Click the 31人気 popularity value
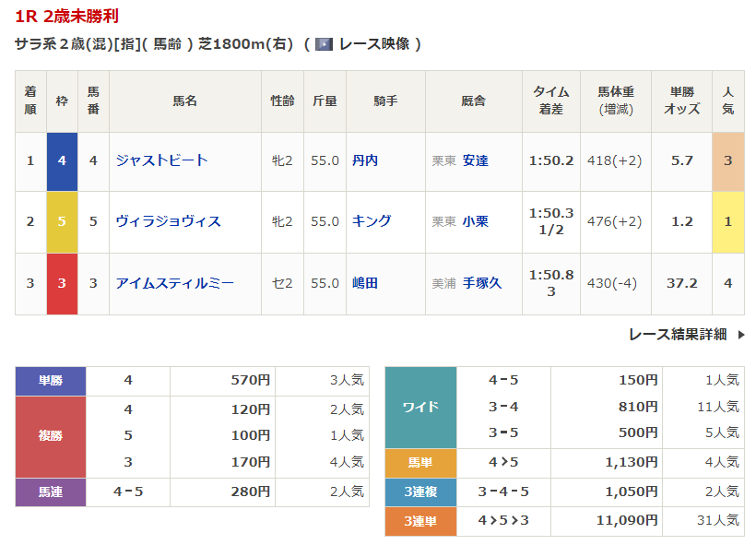 [718, 520]
